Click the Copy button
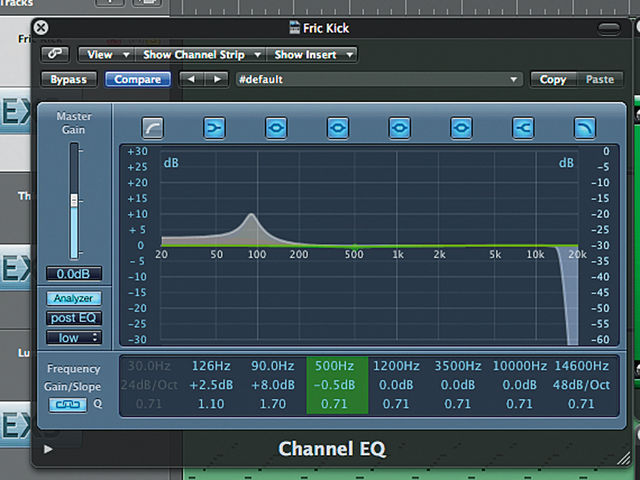The width and height of the screenshot is (640, 480). [553, 79]
